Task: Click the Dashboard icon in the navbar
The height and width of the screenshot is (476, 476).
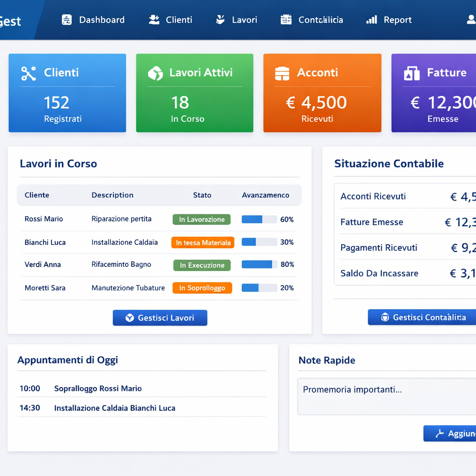Action: click(67, 20)
